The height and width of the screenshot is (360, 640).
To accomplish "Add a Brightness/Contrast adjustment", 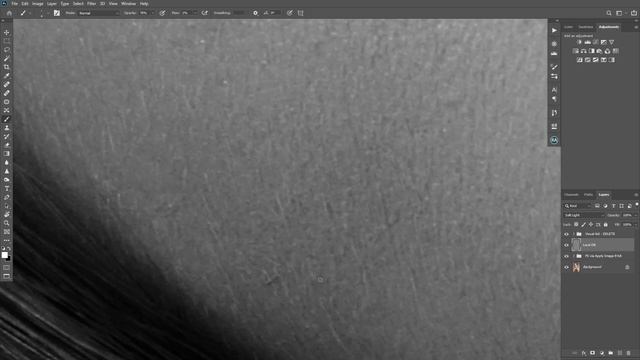I will point(579,42).
